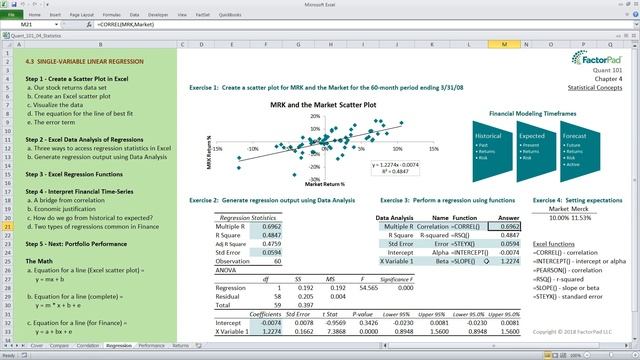Click the Historical timeframe shape
Screen dimensions: 640x360
492,151
